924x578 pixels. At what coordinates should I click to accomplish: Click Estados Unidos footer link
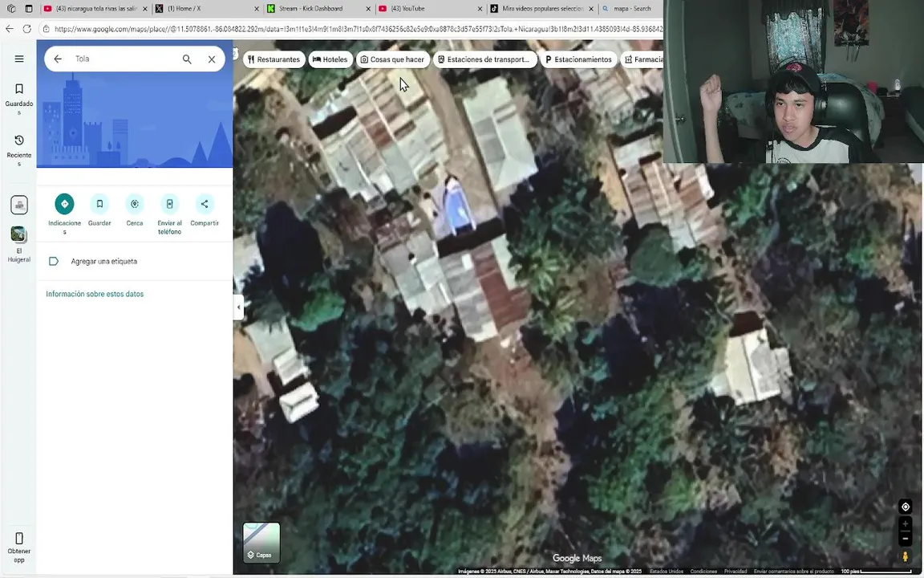[x=667, y=572]
